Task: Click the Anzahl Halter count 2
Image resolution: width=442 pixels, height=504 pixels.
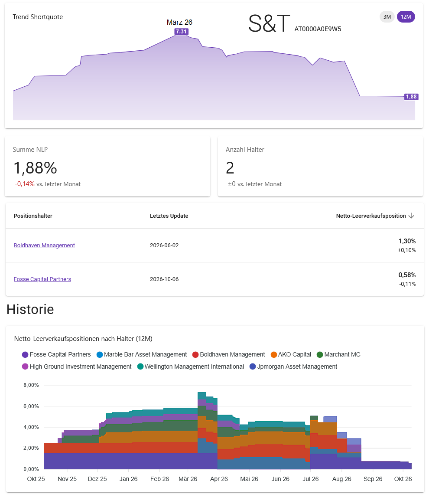Action: click(230, 168)
